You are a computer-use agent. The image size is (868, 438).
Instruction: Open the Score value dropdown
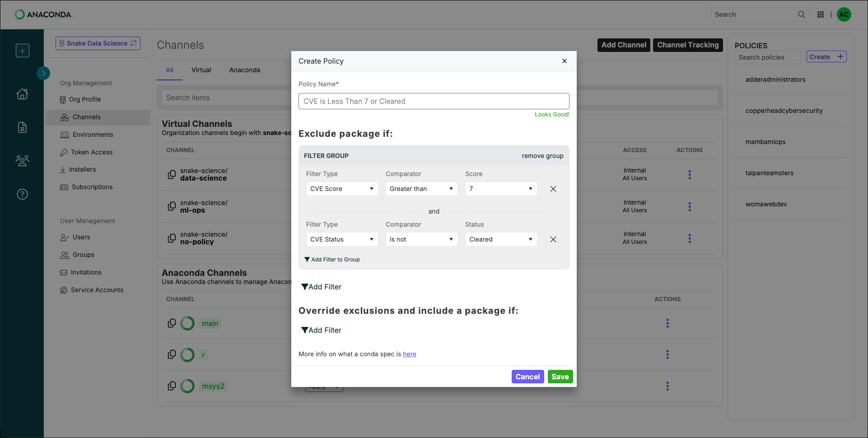click(501, 189)
